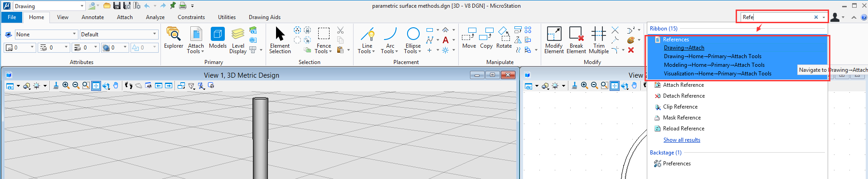868x179 pixels.
Task: Clear the ribbon search text with X
Action: pos(816,17)
